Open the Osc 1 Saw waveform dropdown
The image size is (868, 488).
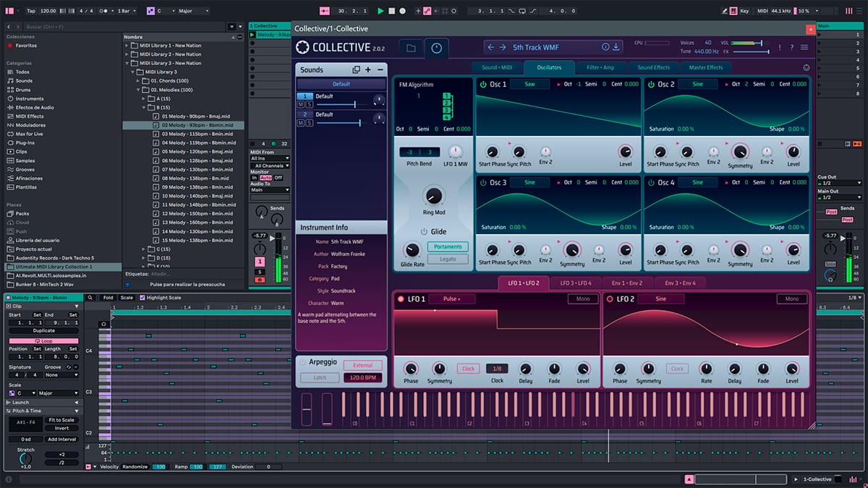click(x=529, y=85)
